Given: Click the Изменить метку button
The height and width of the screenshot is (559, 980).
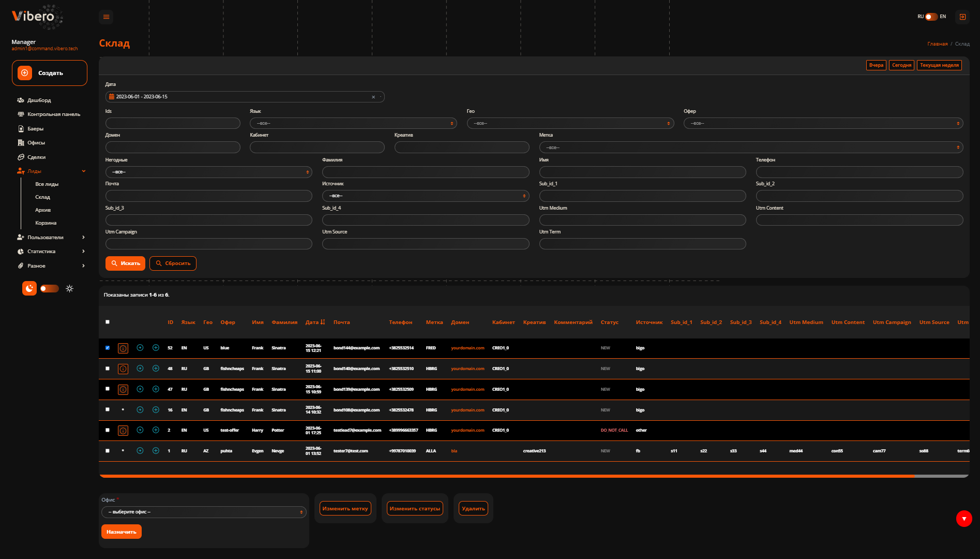Looking at the screenshot, I should click(x=345, y=509).
